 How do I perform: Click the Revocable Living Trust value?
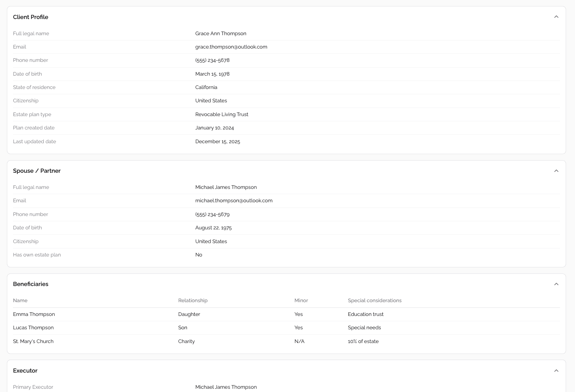point(222,114)
